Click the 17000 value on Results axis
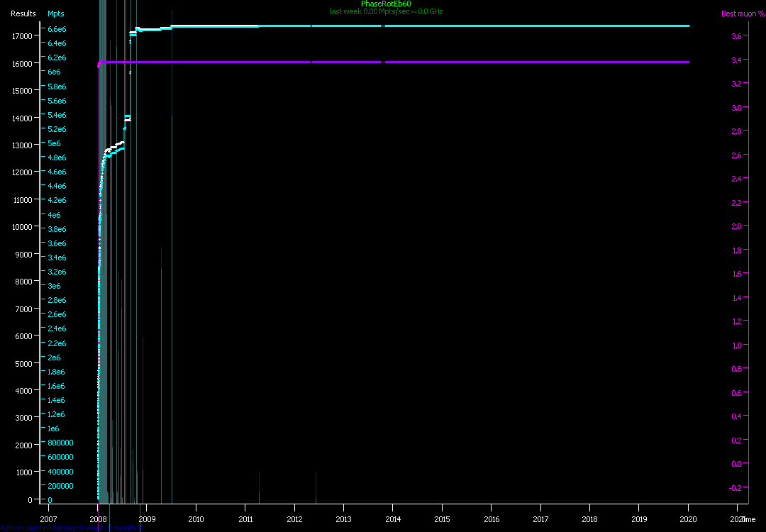766x532 pixels. [x=23, y=35]
